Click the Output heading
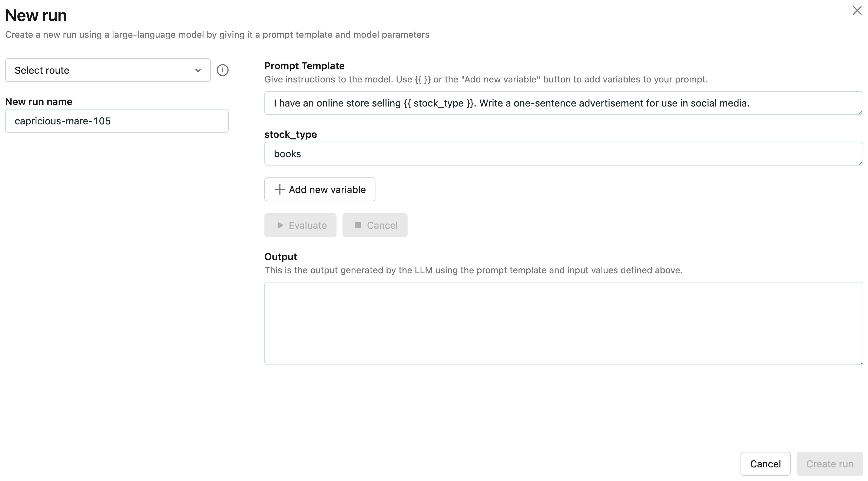868x481 pixels. 280,257
